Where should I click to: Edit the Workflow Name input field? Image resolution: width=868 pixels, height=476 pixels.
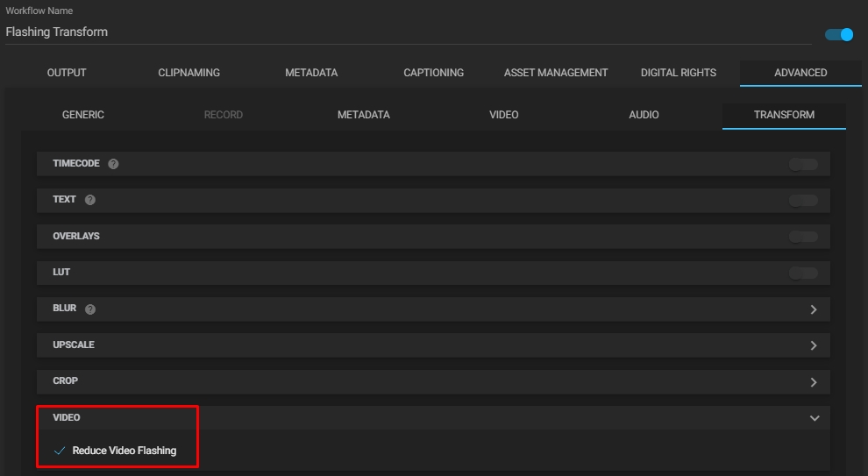[408, 32]
